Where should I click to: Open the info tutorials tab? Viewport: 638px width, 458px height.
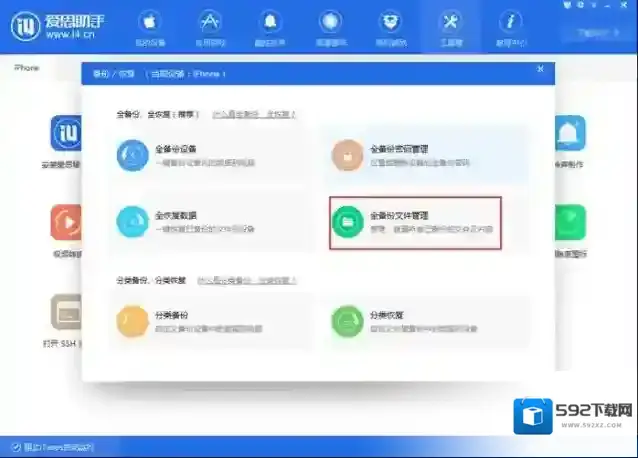[x=511, y=27]
